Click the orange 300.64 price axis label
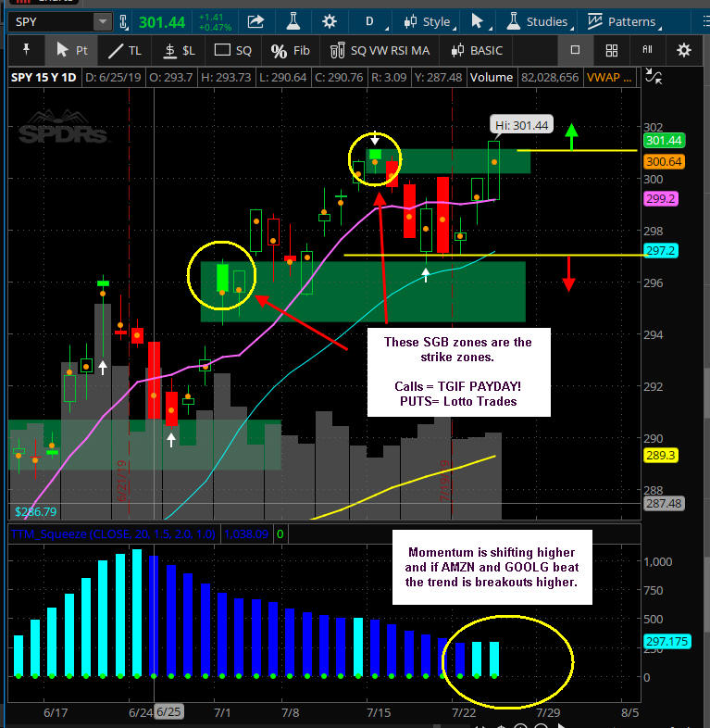The image size is (710, 728). click(x=664, y=161)
